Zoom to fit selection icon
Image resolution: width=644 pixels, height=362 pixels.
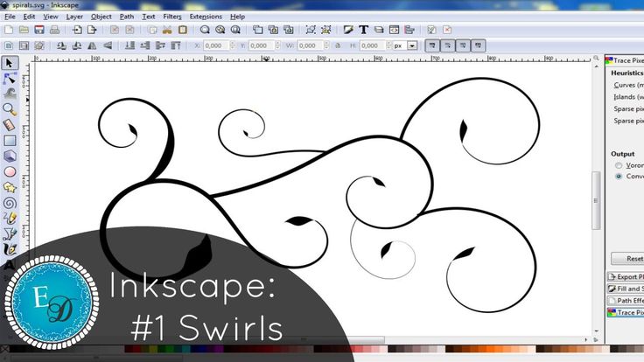click(x=205, y=30)
